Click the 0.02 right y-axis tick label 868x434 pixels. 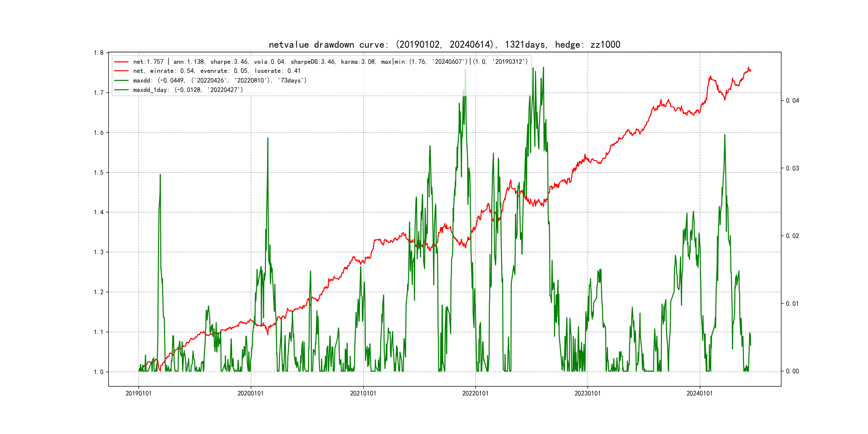pos(792,236)
